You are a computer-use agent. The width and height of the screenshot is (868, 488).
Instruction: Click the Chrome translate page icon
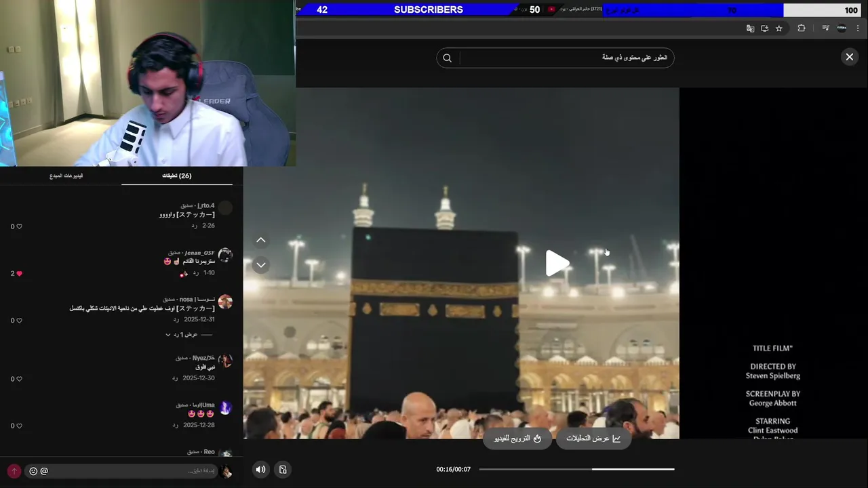[750, 28]
